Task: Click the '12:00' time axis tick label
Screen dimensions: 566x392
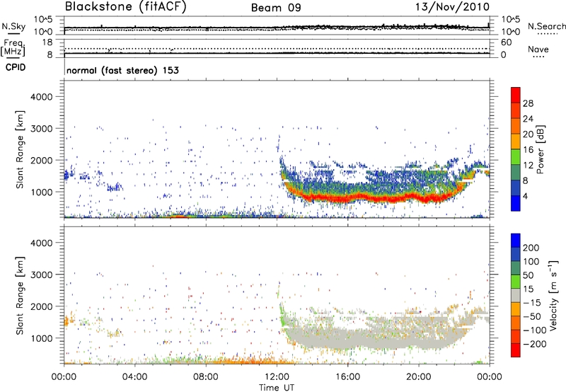Action: point(277,377)
